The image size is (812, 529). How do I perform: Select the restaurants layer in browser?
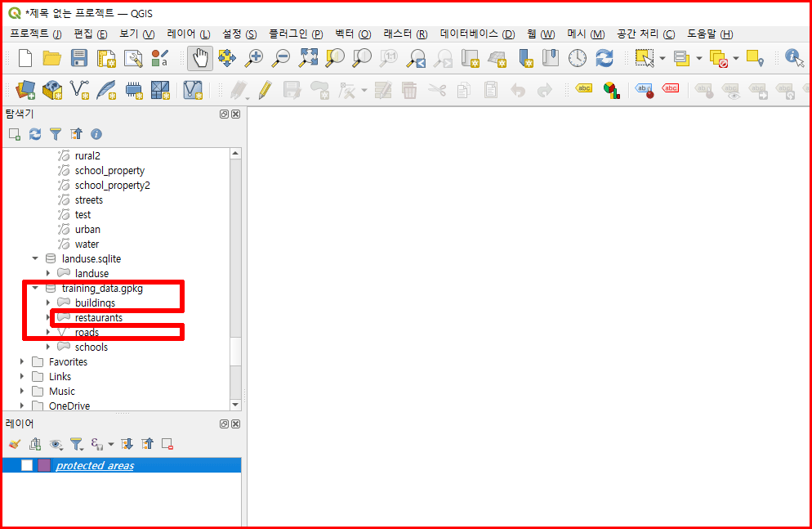(98, 317)
